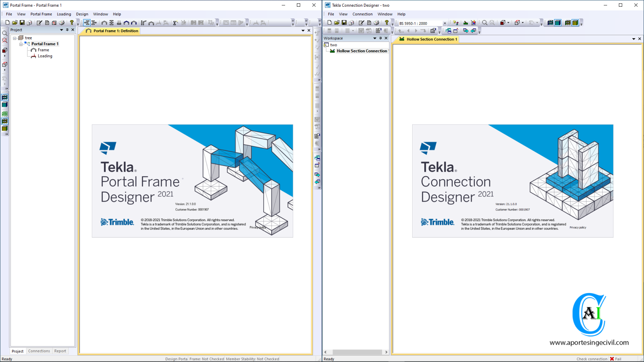This screenshot has height=362, width=644.
Task: Open a new file in Connection Designer
Action: point(330,23)
